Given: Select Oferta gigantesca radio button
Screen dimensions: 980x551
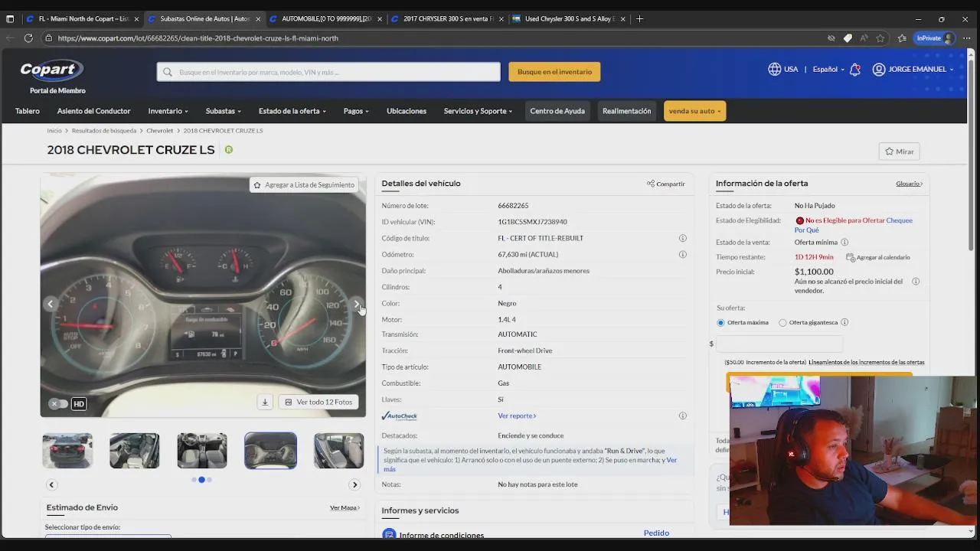Looking at the screenshot, I should click(782, 322).
